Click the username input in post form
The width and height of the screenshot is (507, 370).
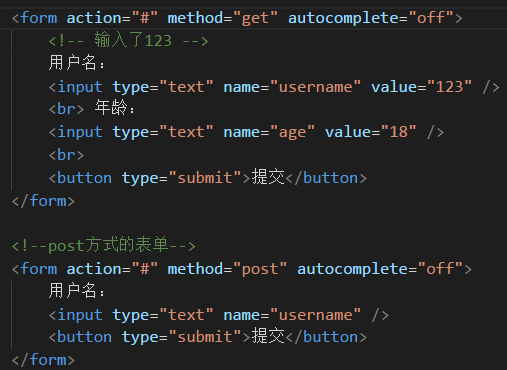coord(219,315)
